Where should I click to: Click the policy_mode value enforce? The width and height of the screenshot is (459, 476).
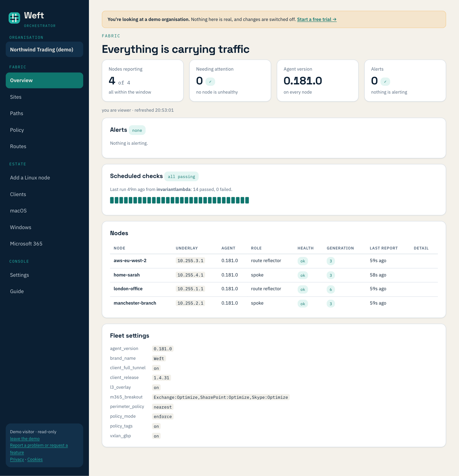point(163,417)
